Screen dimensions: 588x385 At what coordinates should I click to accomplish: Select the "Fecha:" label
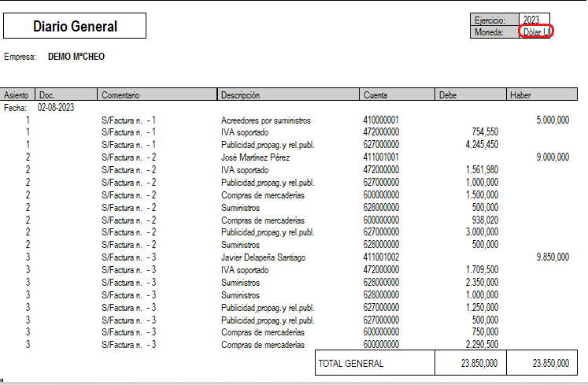coord(15,108)
